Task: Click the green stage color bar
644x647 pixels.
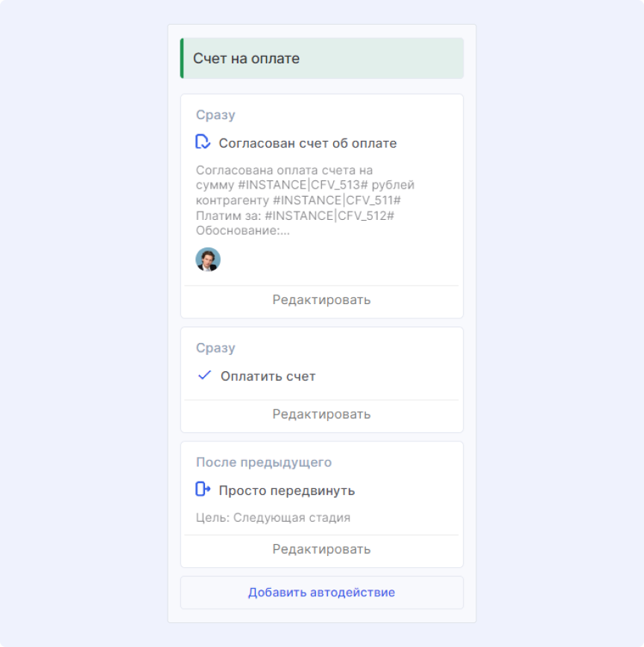Action: coord(182,58)
